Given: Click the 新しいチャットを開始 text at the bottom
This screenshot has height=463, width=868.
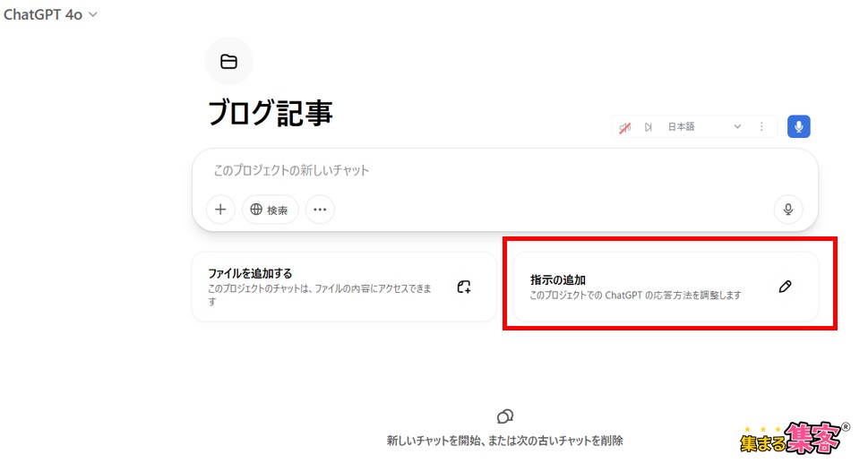Looking at the screenshot, I should (434, 441).
